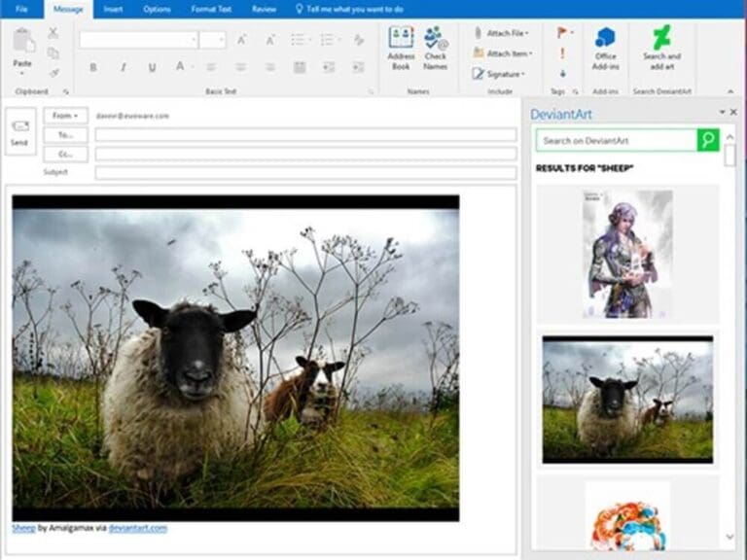Image resolution: width=747 pixels, height=560 pixels.
Task: Open Clipboard group dialog launcher
Action: pyautogui.click(x=66, y=91)
